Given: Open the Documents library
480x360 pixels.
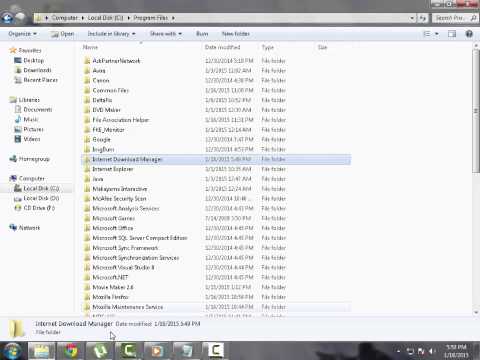Looking at the screenshot, I should [x=38, y=109].
